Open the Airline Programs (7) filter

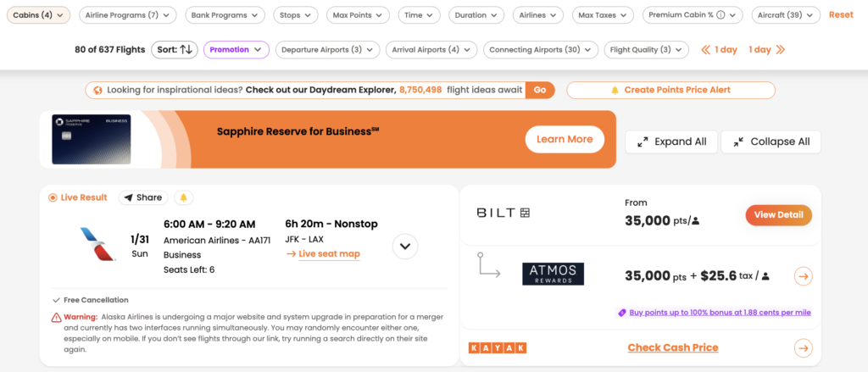pos(128,15)
